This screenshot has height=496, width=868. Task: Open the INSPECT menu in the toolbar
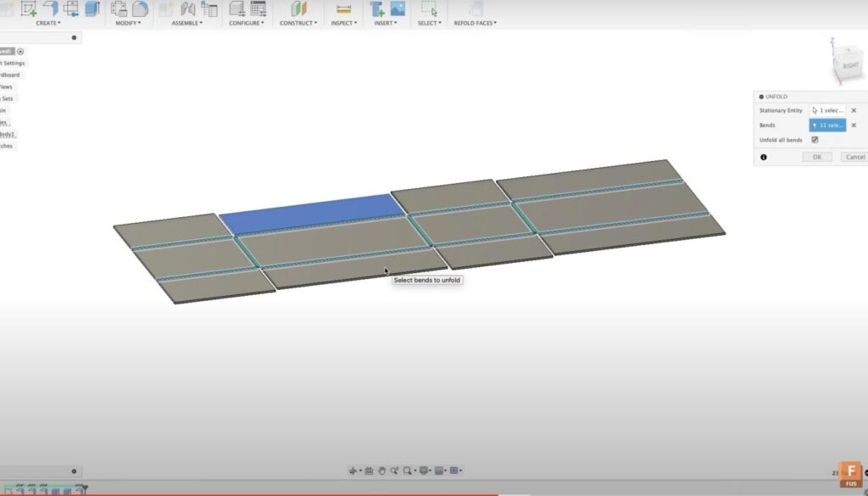342,23
